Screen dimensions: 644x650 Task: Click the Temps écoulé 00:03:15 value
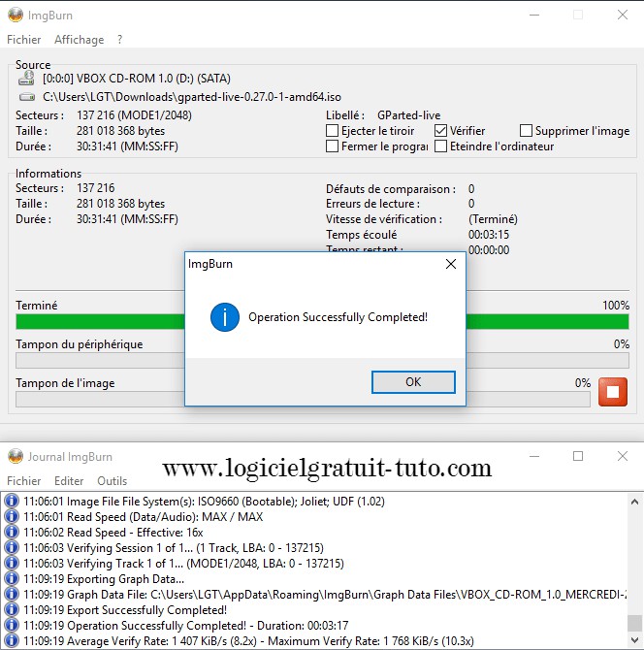489,235
